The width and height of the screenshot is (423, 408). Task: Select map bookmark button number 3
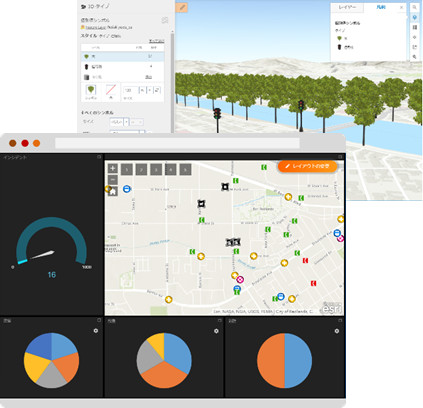click(x=156, y=170)
